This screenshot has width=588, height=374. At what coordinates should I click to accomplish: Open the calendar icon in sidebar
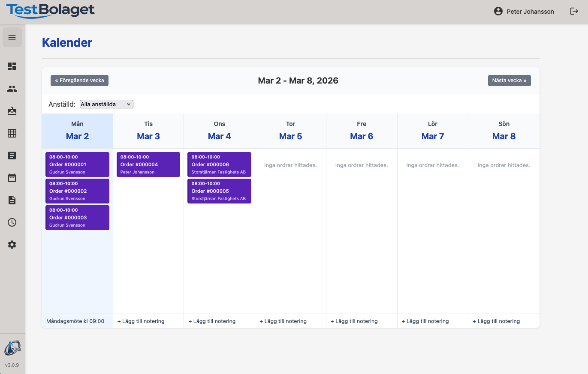(x=12, y=178)
